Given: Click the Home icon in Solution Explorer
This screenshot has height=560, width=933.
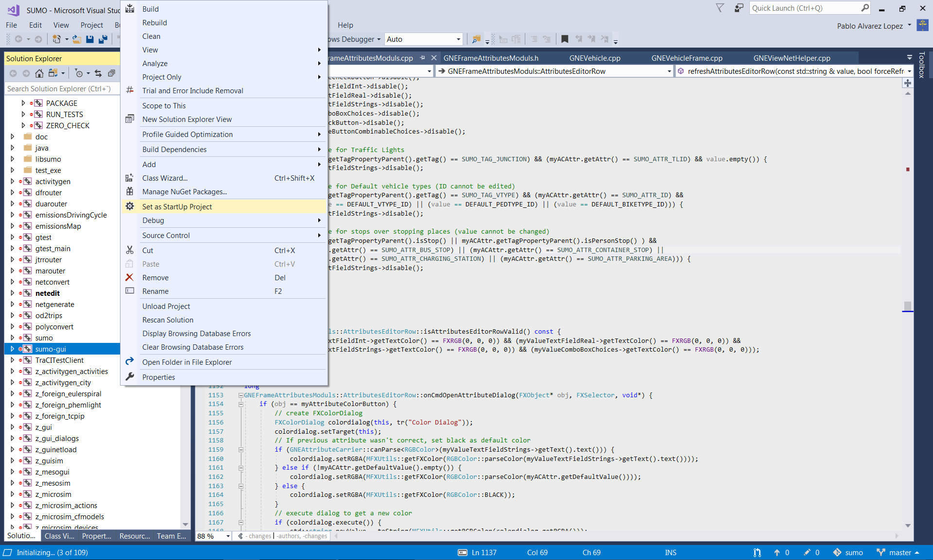Looking at the screenshot, I should [x=39, y=73].
